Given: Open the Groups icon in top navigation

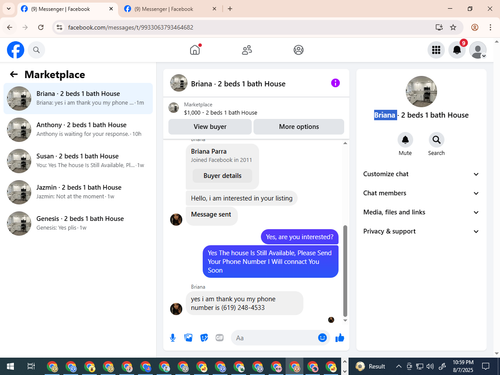Looking at the screenshot, I should (298, 50).
